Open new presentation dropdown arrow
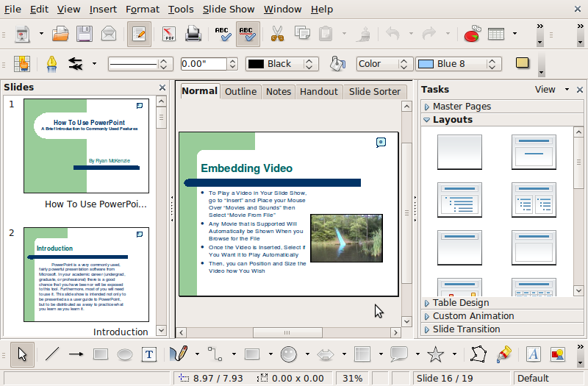588x386 pixels. pyautogui.click(x=41, y=34)
